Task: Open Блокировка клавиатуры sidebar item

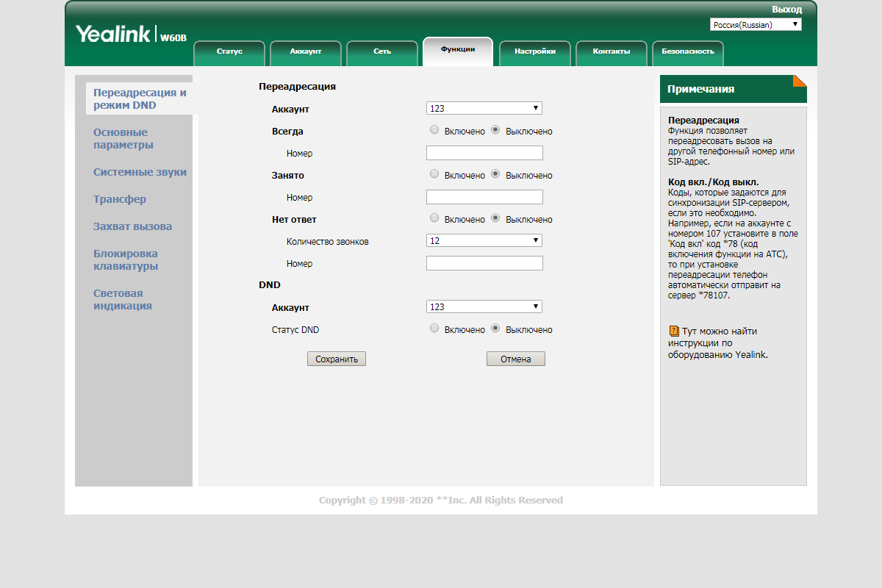Action: [x=126, y=260]
